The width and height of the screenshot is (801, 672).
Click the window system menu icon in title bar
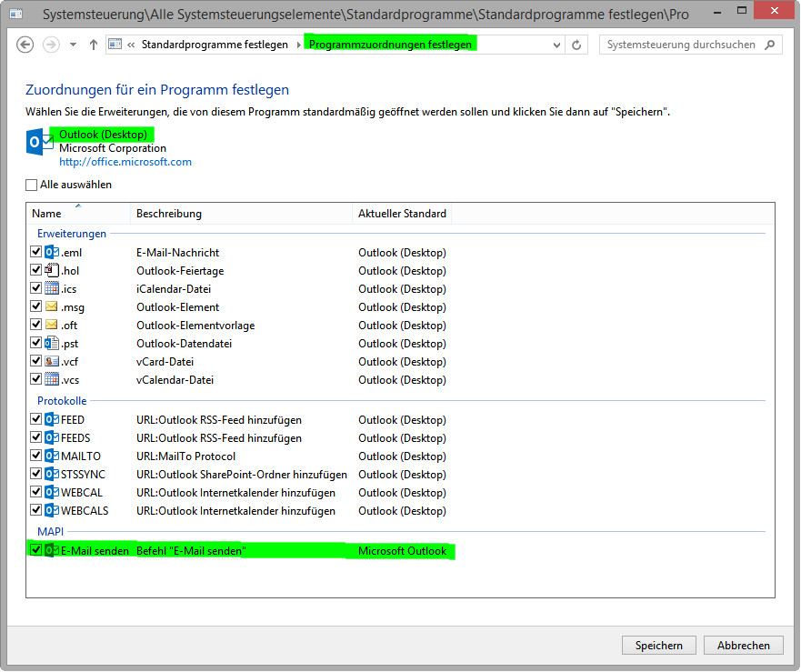(16, 14)
